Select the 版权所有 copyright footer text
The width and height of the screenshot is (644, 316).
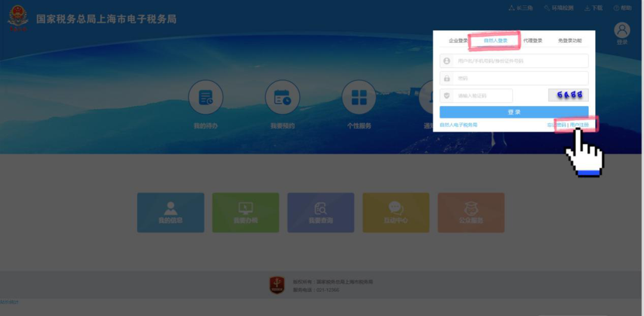click(x=333, y=282)
